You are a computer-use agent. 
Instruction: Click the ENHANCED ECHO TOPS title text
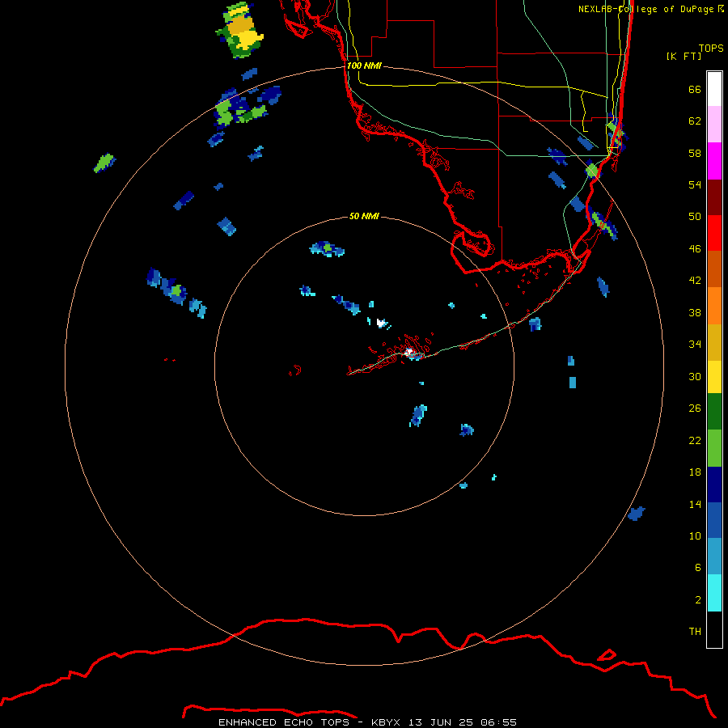click(x=284, y=722)
